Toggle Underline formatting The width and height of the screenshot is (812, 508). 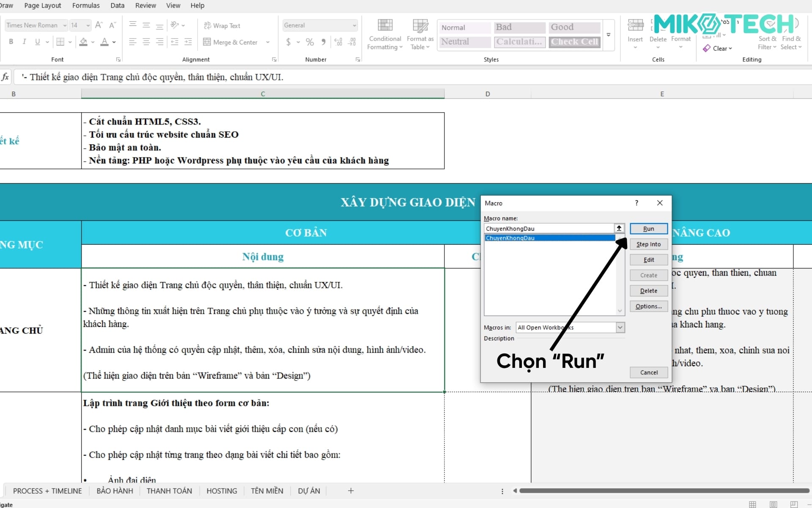point(38,42)
